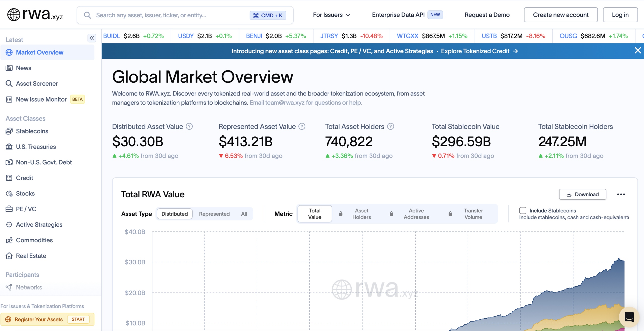Image resolution: width=644 pixels, height=331 pixels.
Task: Click the Log in button
Action: point(620,15)
